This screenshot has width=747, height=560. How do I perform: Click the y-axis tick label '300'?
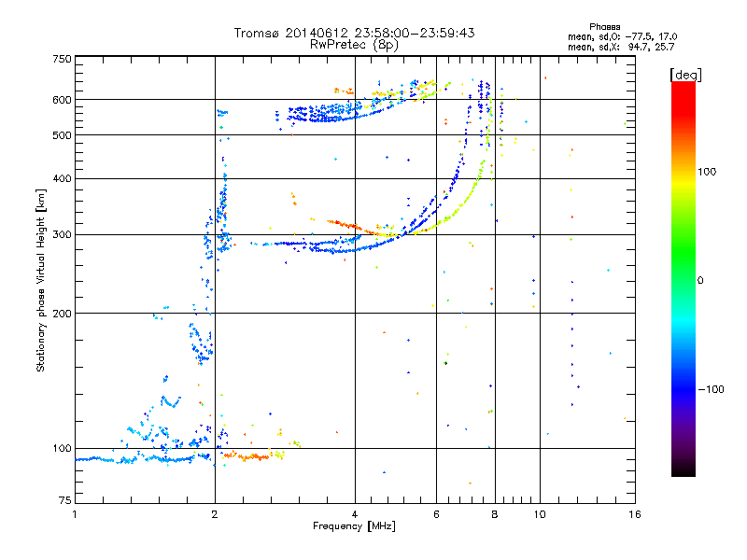pos(62,234)
